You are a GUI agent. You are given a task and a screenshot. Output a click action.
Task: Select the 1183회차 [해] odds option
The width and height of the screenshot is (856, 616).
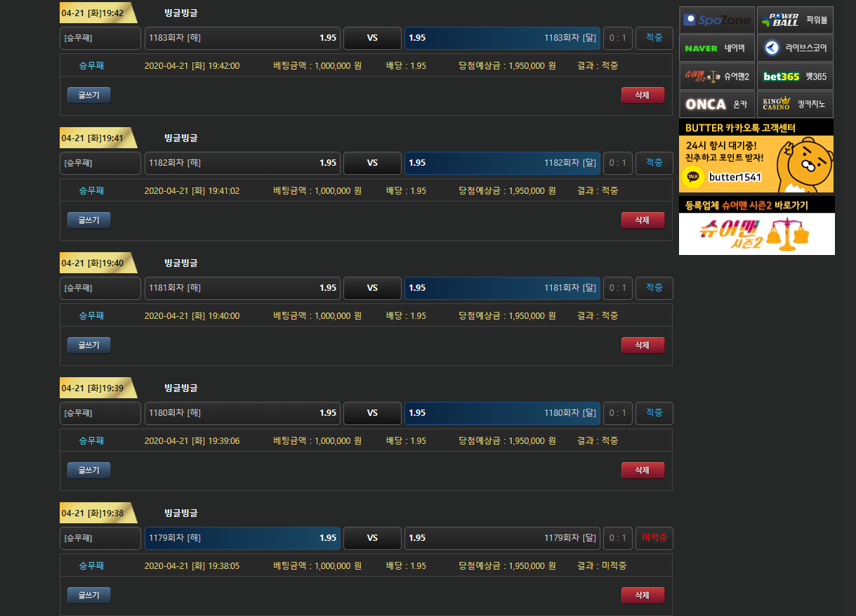(242, 38)
